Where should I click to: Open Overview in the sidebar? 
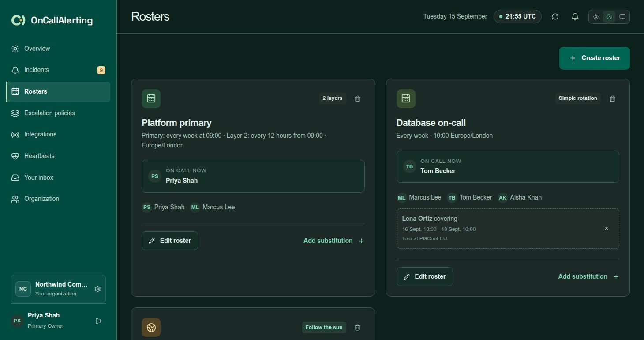[58, 49]
